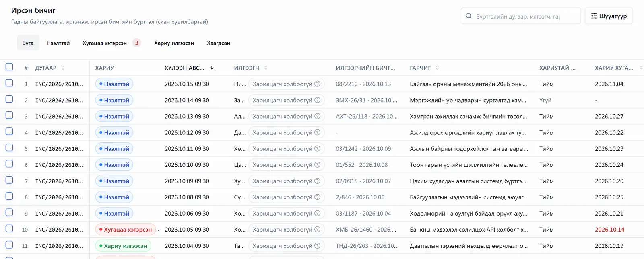
Task: Click sender document cell '08/2210 · 2026.10.13'
Action: 363,84
